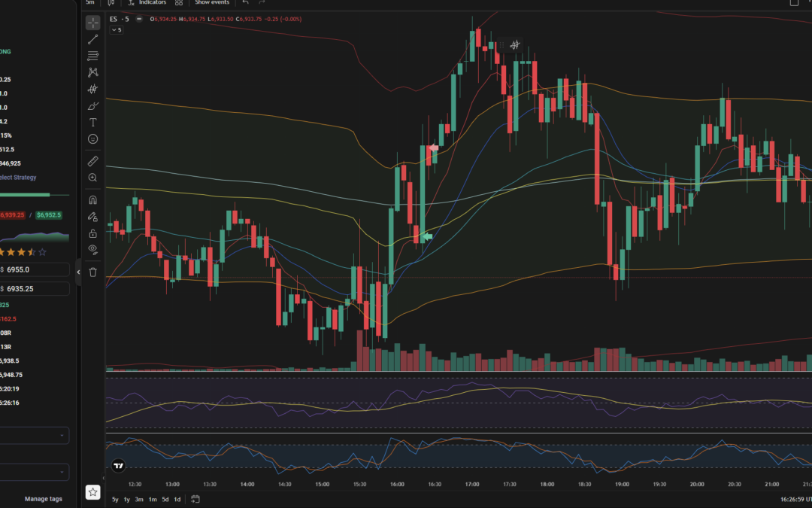Select the trend line drawing tool
This screenshot has height=508, width=812.
point(92,39)
